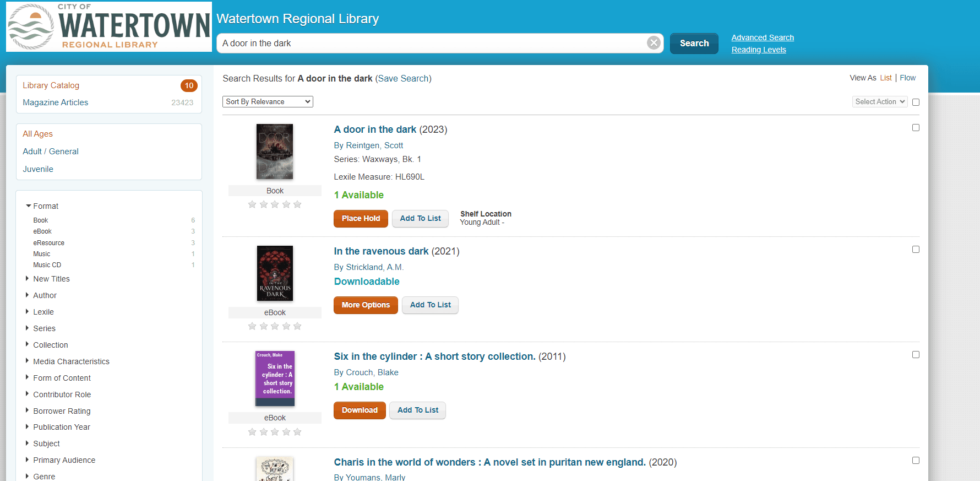This screenshot has width=980, height=481.
Task: Rate A door in the dark five stars
Action: (x=297, y=204)
